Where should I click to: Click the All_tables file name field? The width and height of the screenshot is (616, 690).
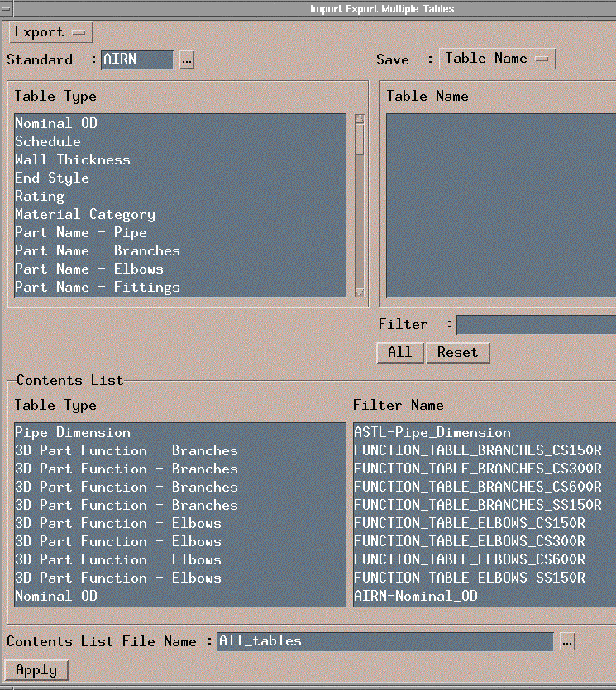pos(384,641)
